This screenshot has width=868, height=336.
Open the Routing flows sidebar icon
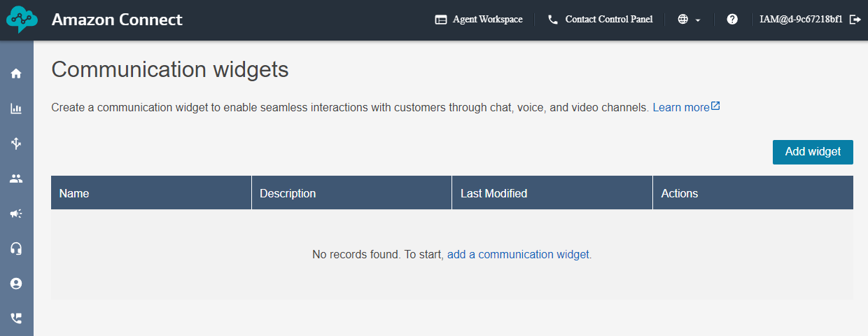(16, 143)
